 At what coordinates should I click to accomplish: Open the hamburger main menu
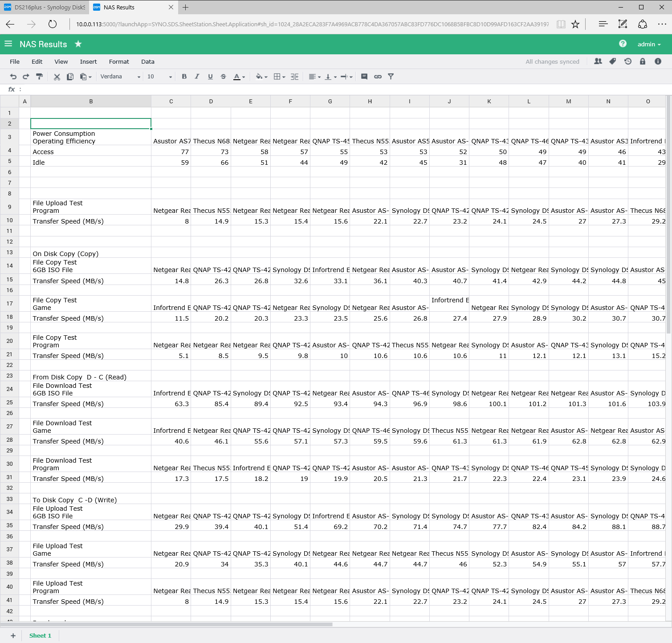pos(8,44)
